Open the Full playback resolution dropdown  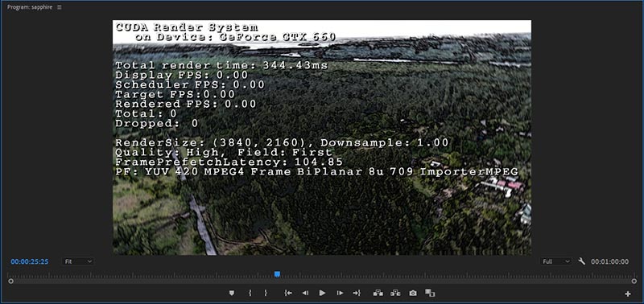(x=555, y=261)
